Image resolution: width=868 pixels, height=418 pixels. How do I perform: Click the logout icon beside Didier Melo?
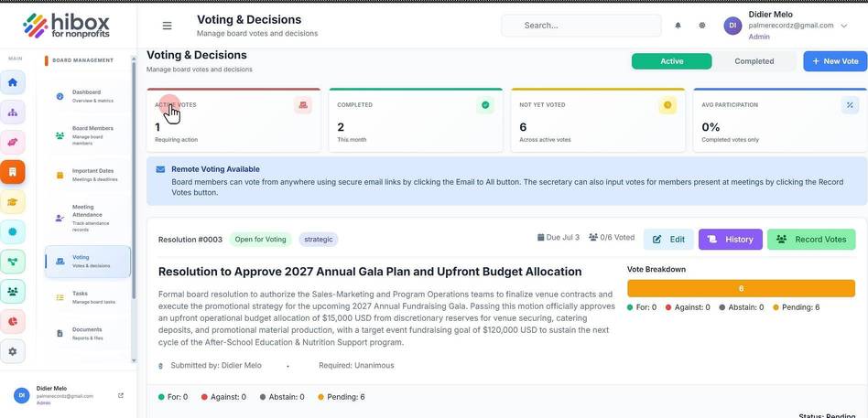pyautogui.click(x=121, y=395)
